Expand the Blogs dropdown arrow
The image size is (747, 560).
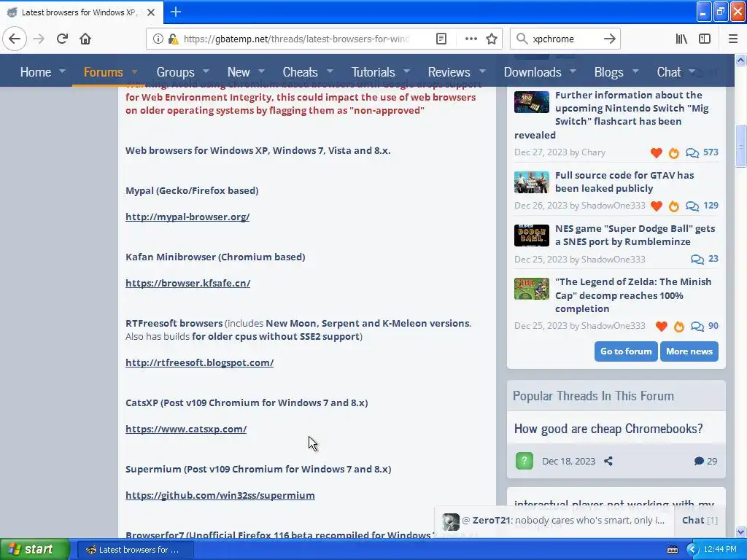tap(635, 71)
